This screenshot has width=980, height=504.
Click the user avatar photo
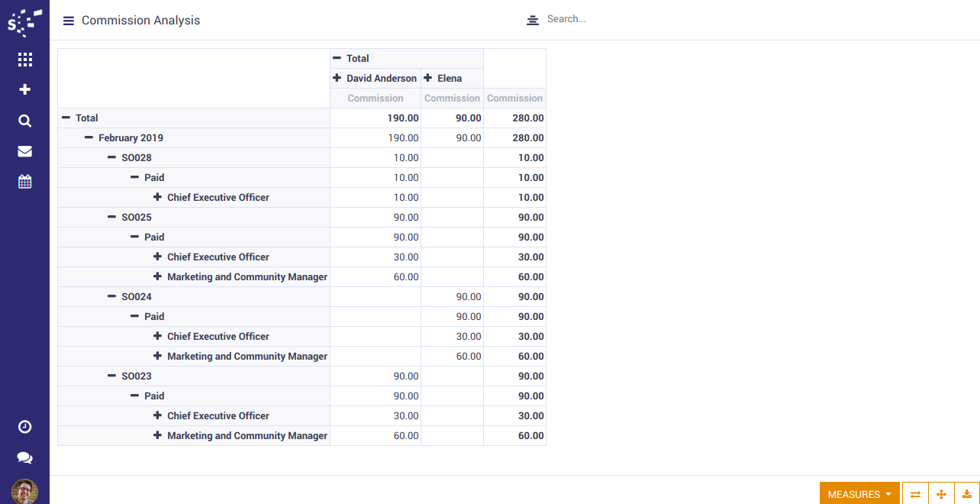tap(24, 491)
